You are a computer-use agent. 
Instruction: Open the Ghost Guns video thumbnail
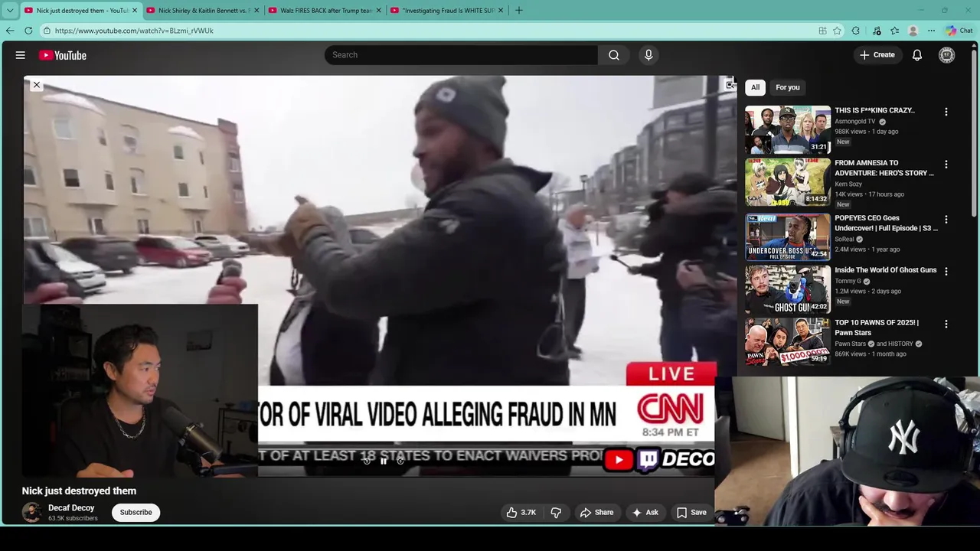[788, 289]
